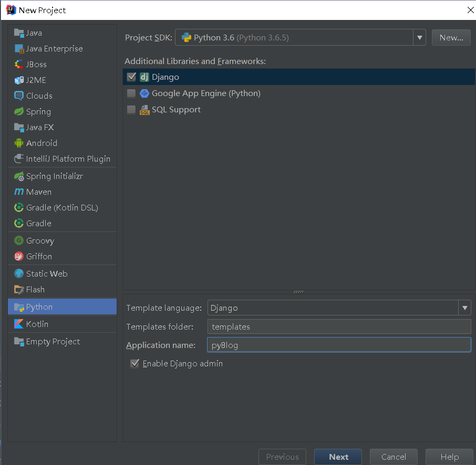The image size is (476, 465).
Task: Select IntelliJ Platform Plugin icon
Action: pos(19,158)
